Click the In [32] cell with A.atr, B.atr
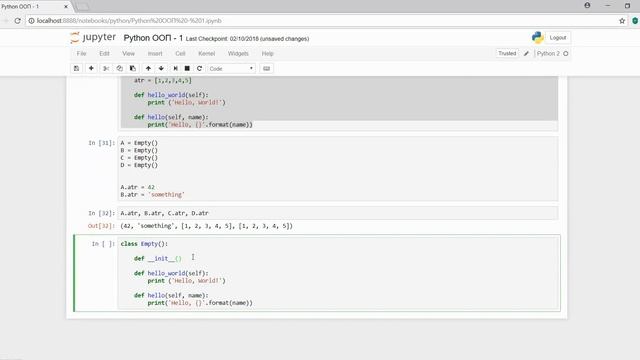The image size is (640, 360). pos(338,213)
